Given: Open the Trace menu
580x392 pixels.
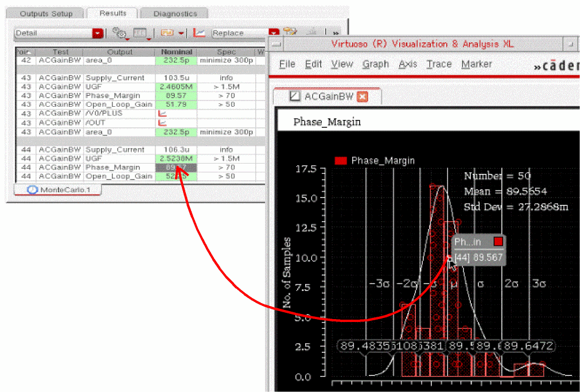Looking at the screenshot, I should 439,64.
